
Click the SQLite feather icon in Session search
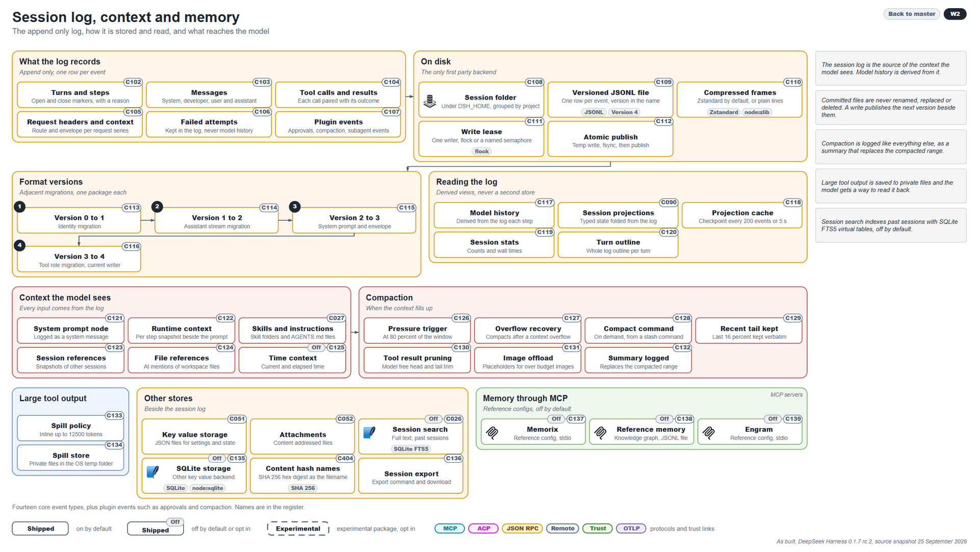(x=370, y=433)
